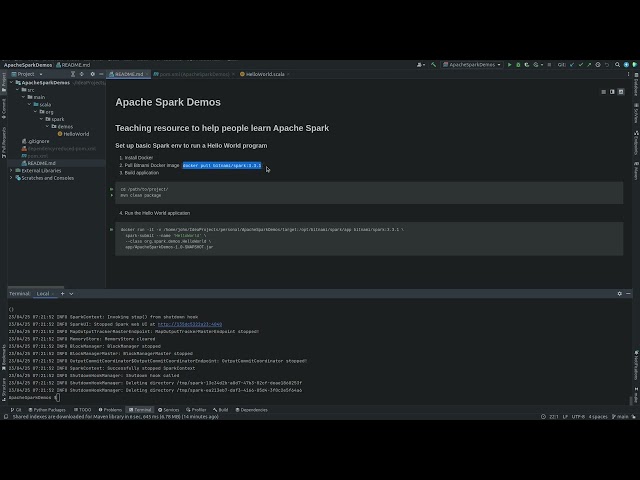Run the 'cd /path/to/project/' line gutter arrow
Viewport: 640px width, 480px height.
(111, 189)
